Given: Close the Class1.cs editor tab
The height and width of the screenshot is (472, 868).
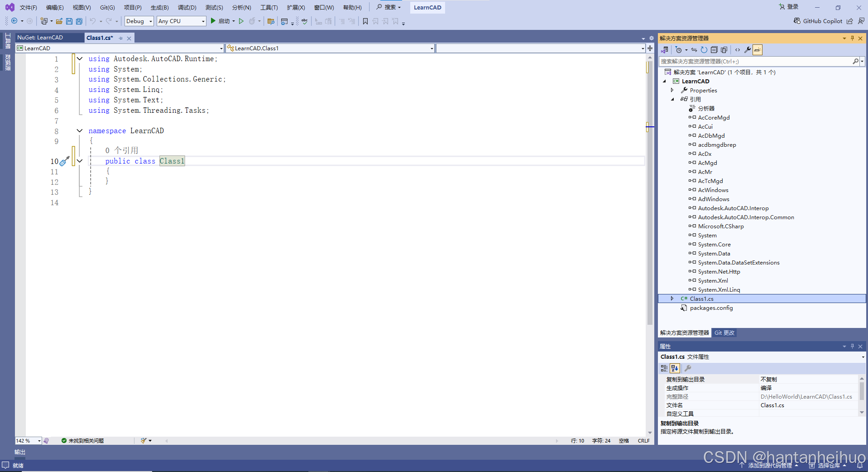Looking at the screenshot, I should coord(129,39).
